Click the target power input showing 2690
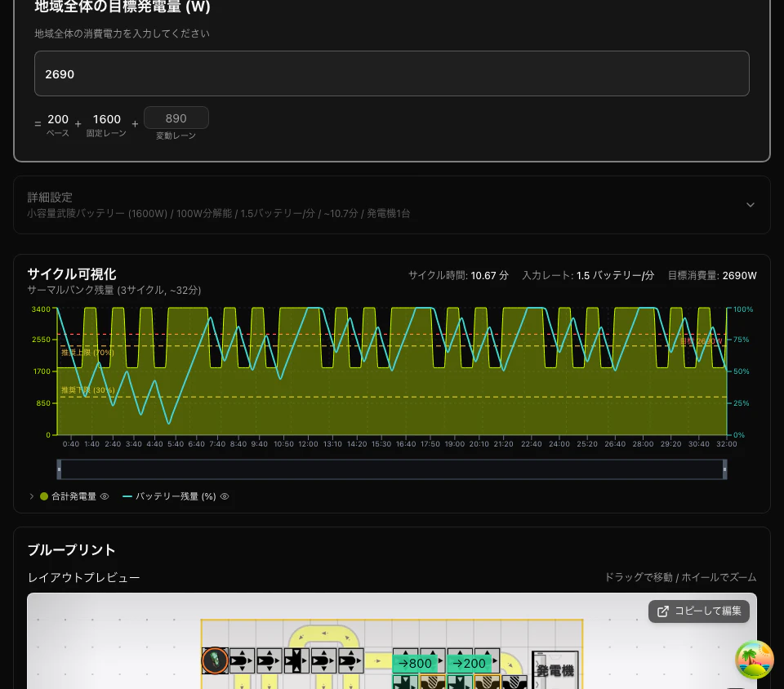784x689 pixels. tap(391, 73)
